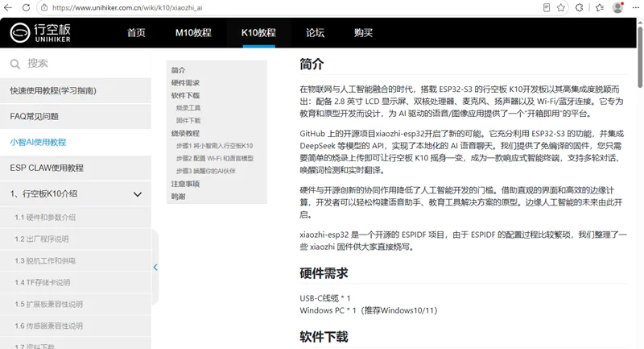Jump to 简介 in the table of contents
Viewport: 644px width, 349px height.
coord(178,70)
